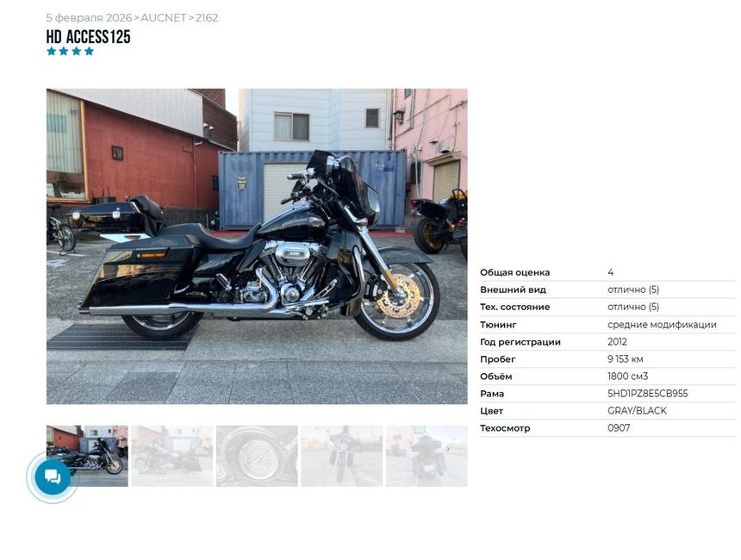The image size is (741, 560).
Task: Click the Тюнинг value средние модификации
Action: point(662,325)
